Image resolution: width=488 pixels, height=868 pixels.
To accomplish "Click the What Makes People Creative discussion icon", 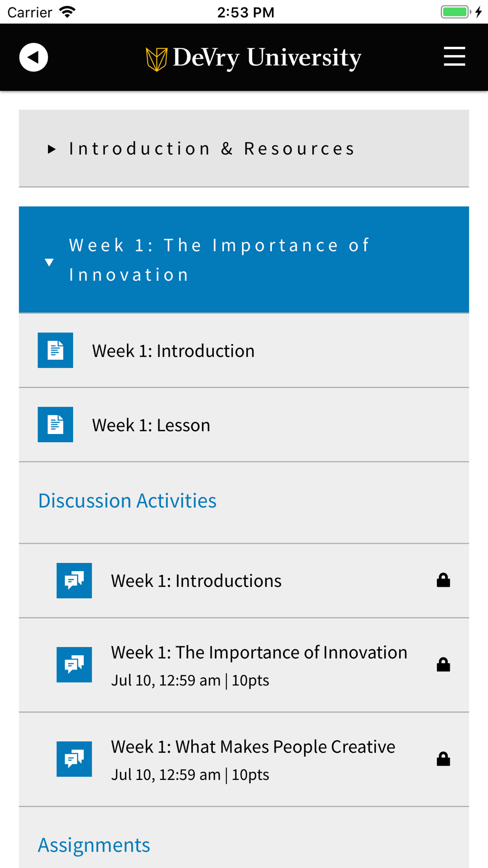I will coord(74,759).
